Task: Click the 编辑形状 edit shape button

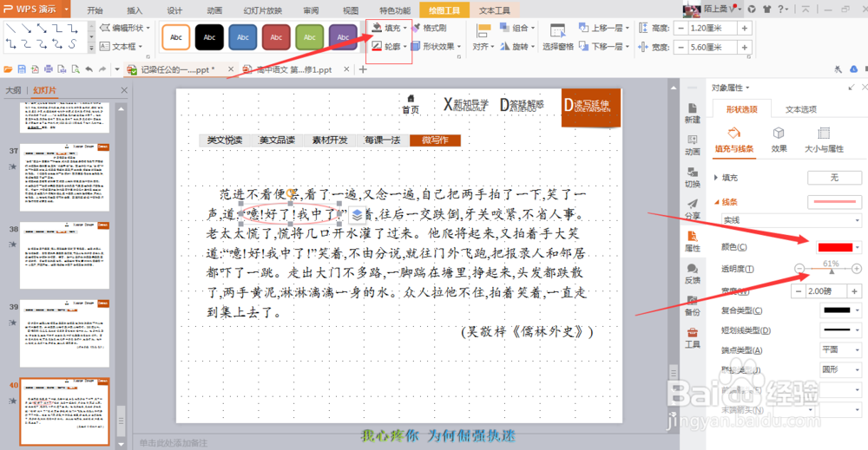Action: point(124,28)
